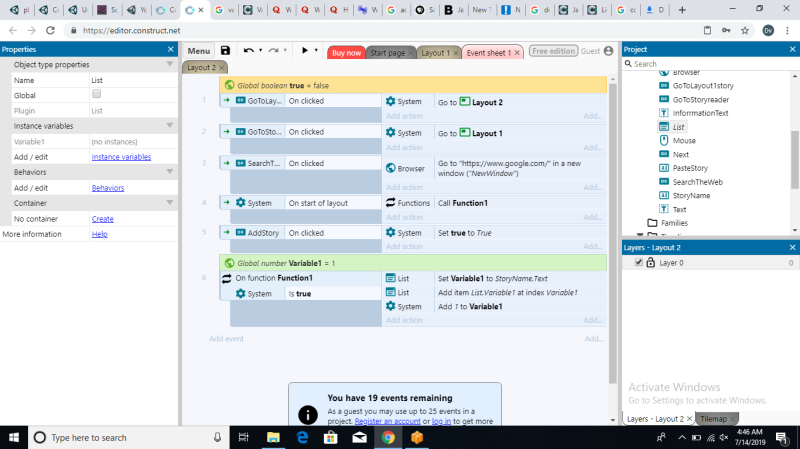This screenshot has width=800, height=449.
Task: Click Register an account link
Action: coord(387,421)
